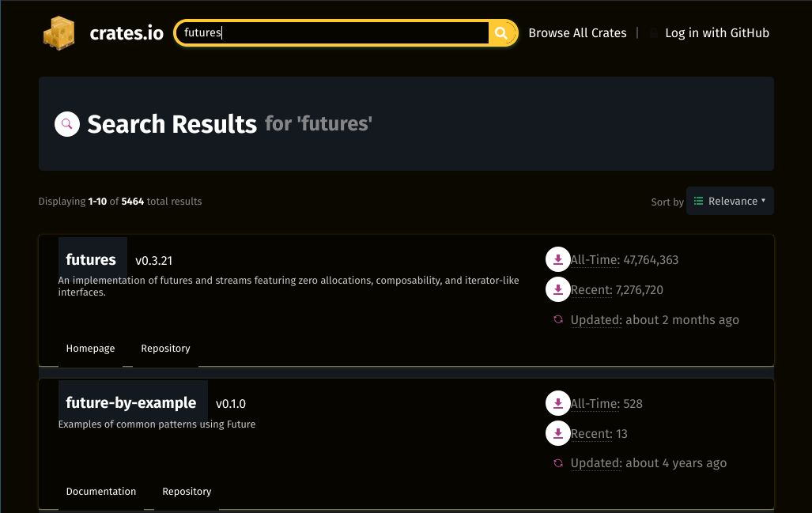Open future-by-example Documentation link

101,492
